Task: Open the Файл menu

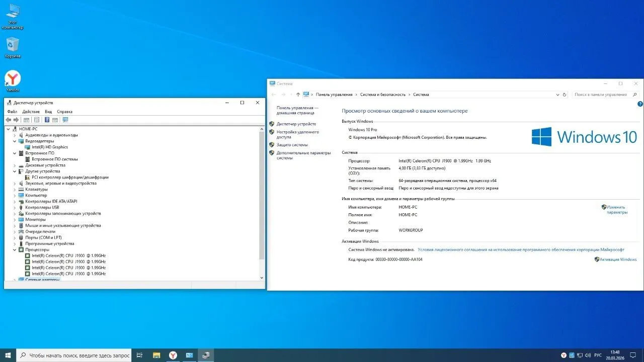Action: click(12, 112)
